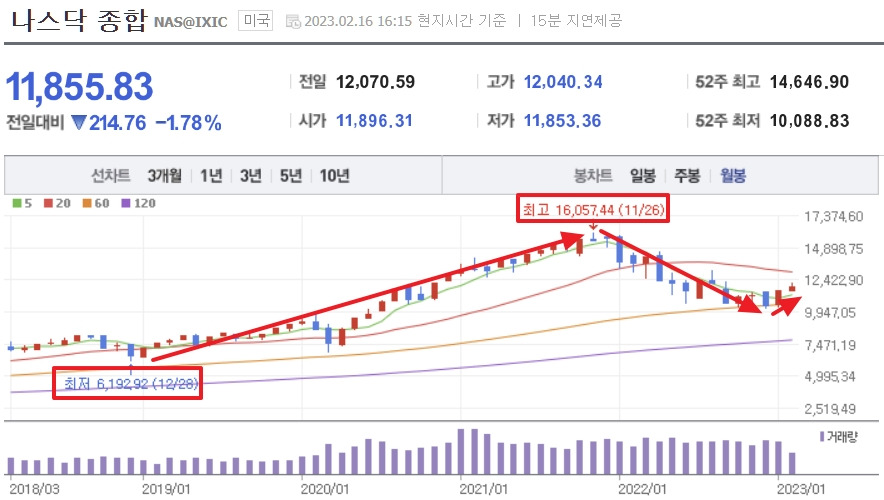Click the orange 60-period moving average legend
This screenshot has width=884, height=500.
(x=96, y=203)
